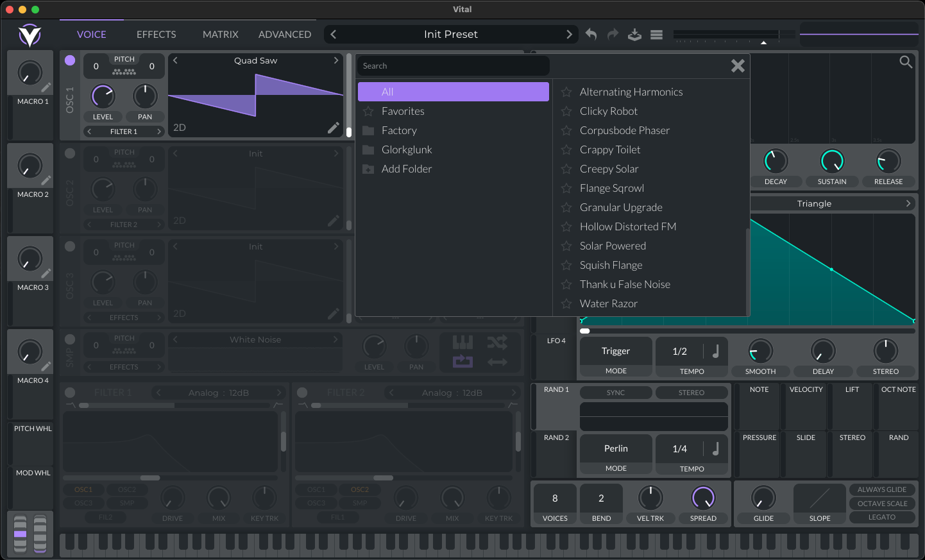Image resolution: width=925 pixels, height=560 pixels.
Task: Switch to the VOICE tab
Action: click(92, 35)
